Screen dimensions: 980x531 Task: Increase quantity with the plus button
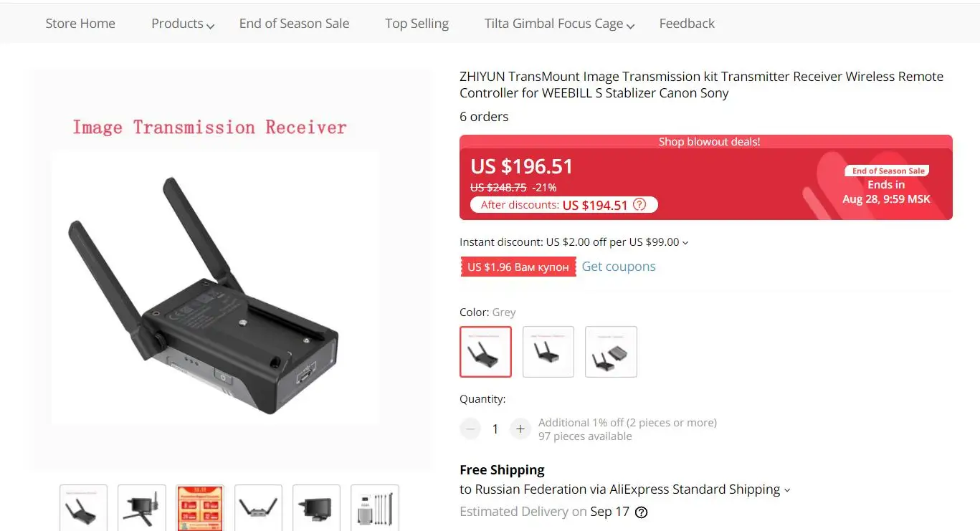tap(520, 429)
